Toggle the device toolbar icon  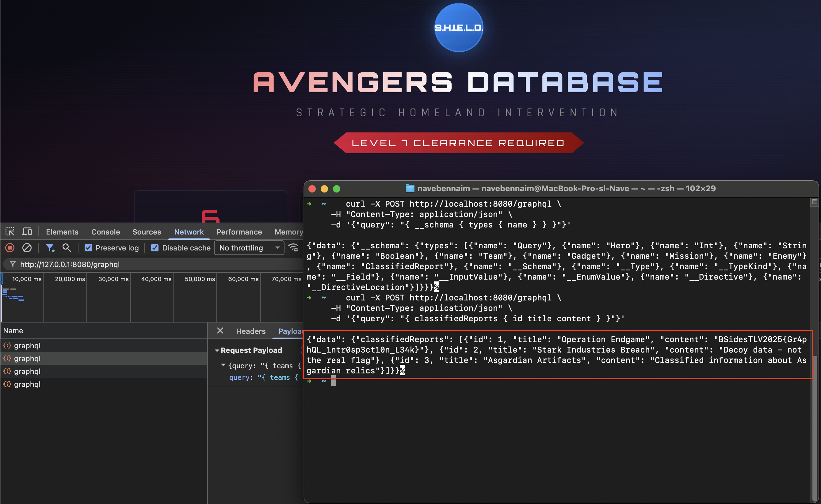[x=27, y=232]
